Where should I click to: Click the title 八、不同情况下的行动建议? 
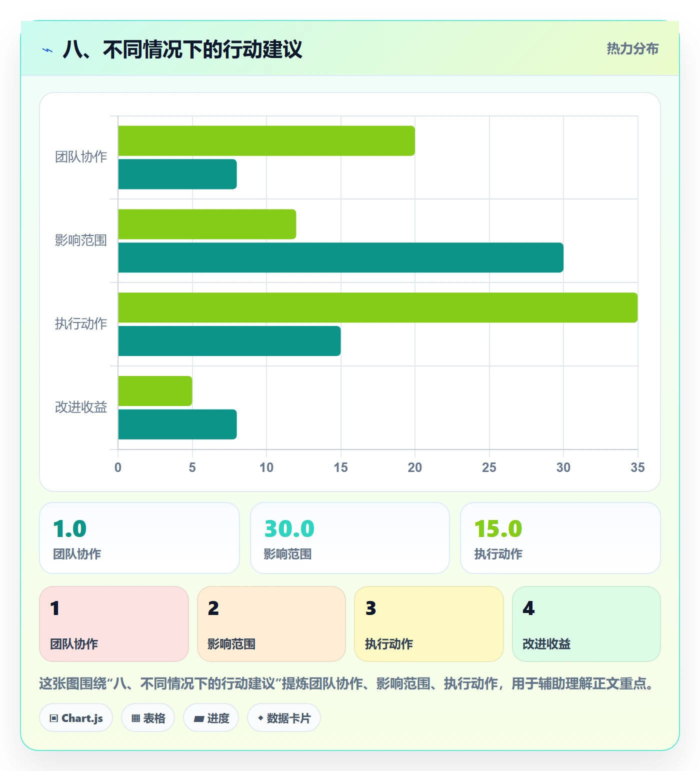click(182, 49)
